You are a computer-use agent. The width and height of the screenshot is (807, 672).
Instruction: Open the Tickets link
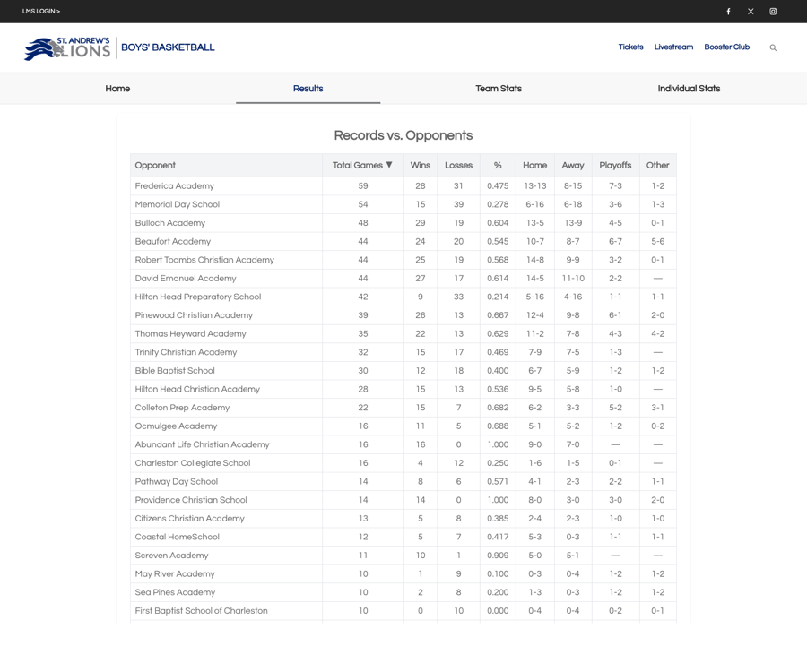click(630, 47)
